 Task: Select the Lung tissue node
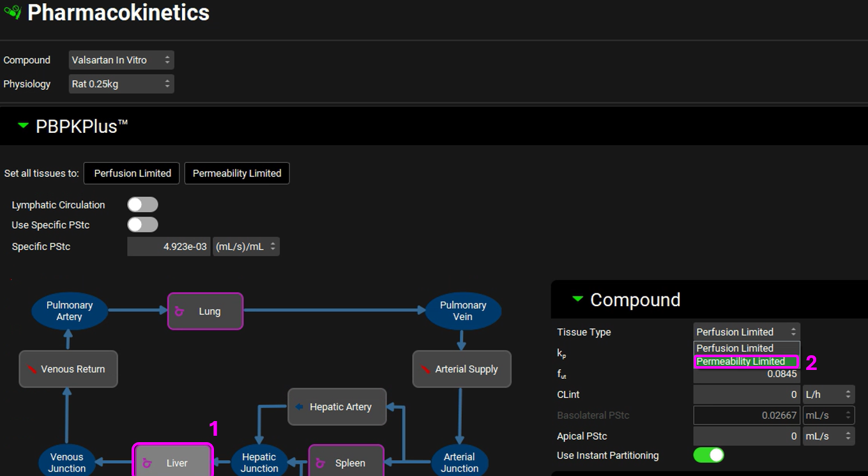coord(205,311)
